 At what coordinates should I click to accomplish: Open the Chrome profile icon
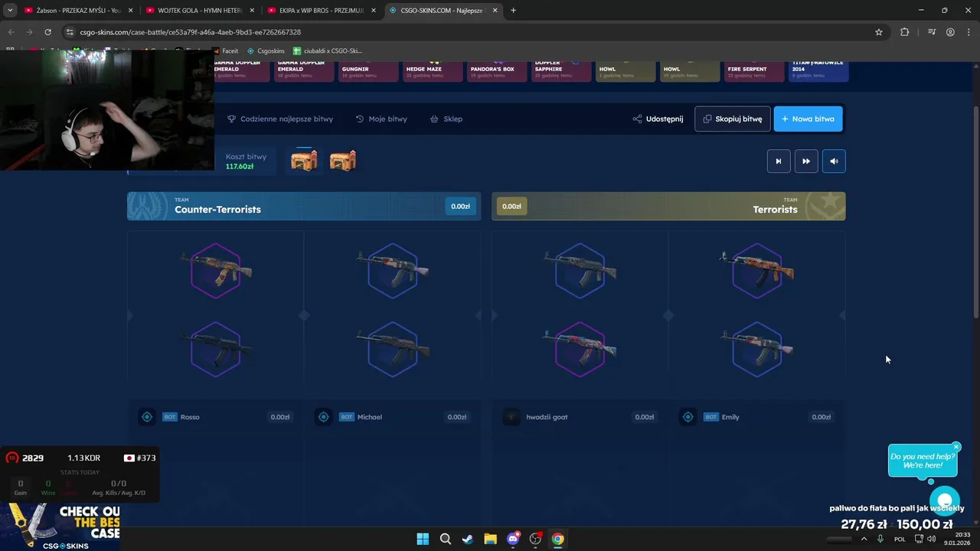point(950,32)
